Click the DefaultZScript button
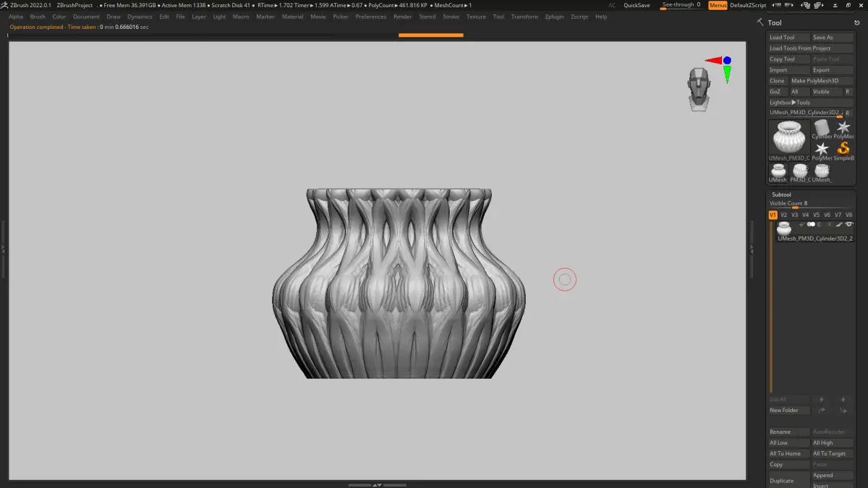 748,5
